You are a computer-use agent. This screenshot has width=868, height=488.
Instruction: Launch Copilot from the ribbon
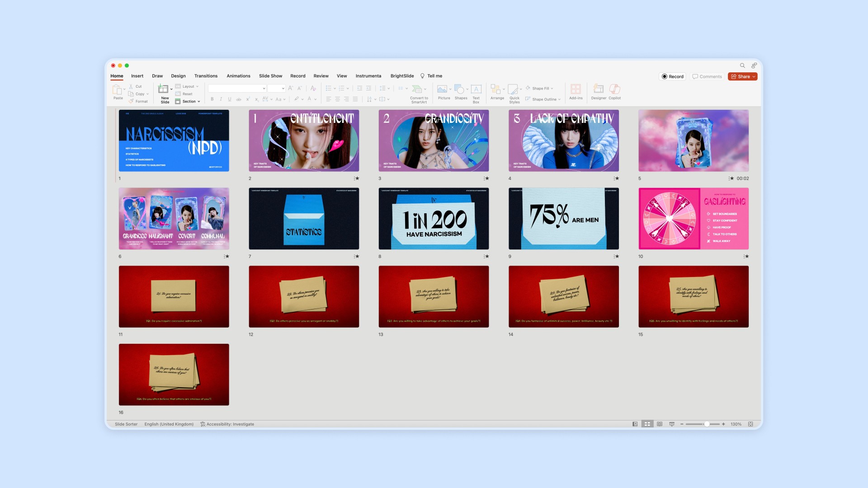(x=614, y=89)
